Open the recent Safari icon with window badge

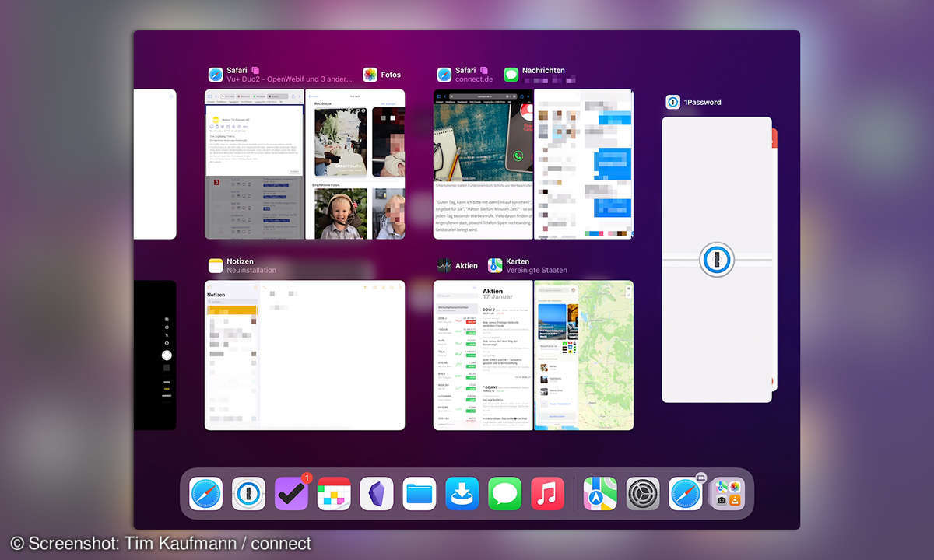(686, 493)
